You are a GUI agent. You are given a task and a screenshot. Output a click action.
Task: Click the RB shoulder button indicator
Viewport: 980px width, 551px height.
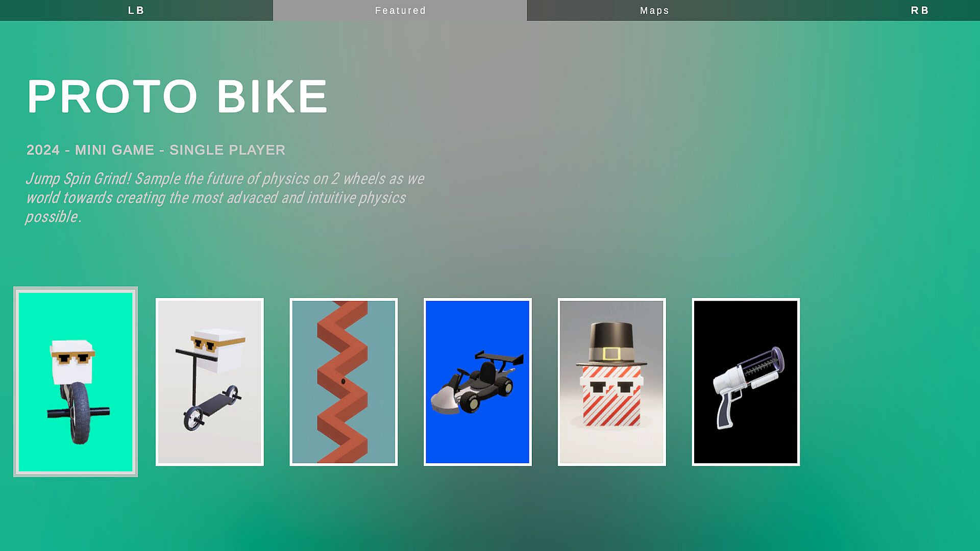(920, 10)
